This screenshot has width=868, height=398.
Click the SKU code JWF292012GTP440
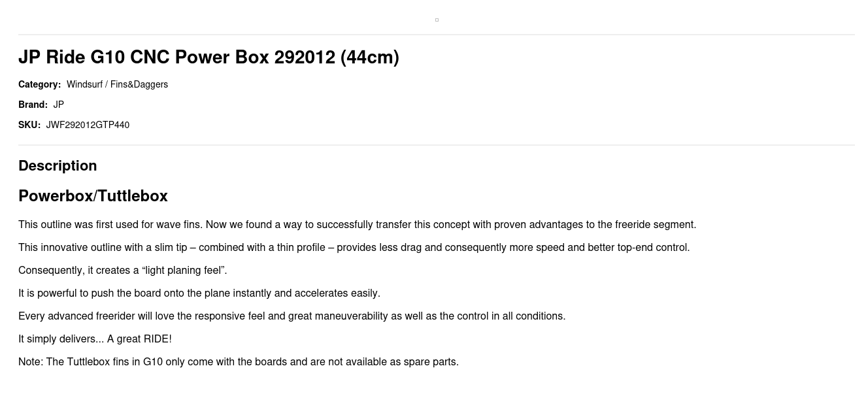click(88, 125)
